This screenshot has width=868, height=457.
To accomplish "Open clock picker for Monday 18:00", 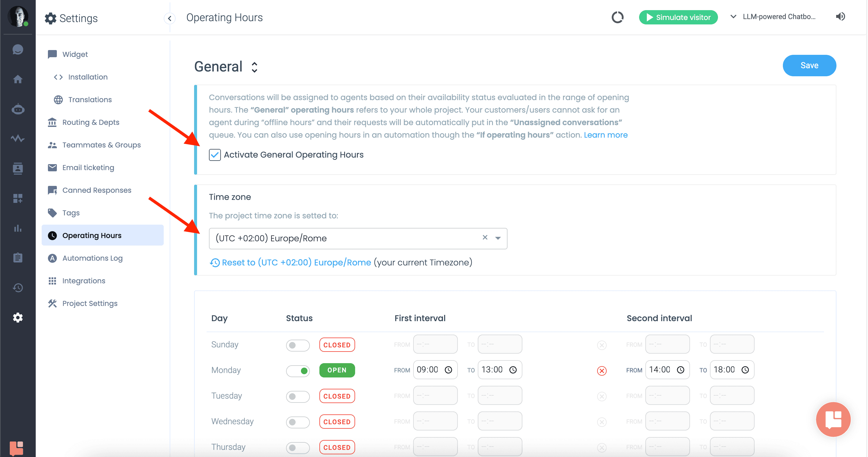I will [x=745, y=370].
